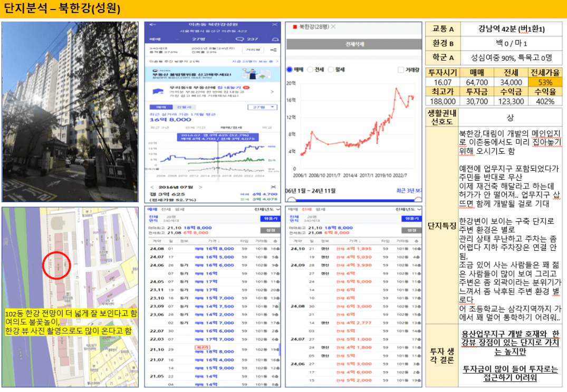Select the 비교 chart tab

point(267,128)
